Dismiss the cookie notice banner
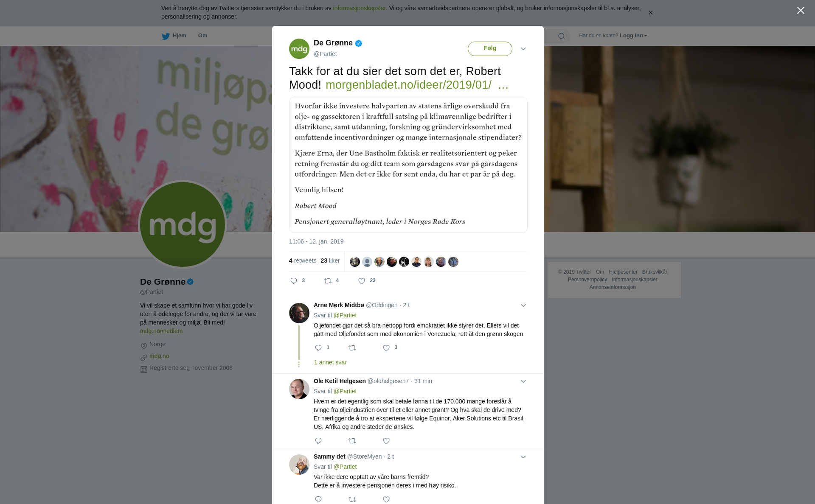815x504 pixels. pyautogui.click(x=650, y=13)
